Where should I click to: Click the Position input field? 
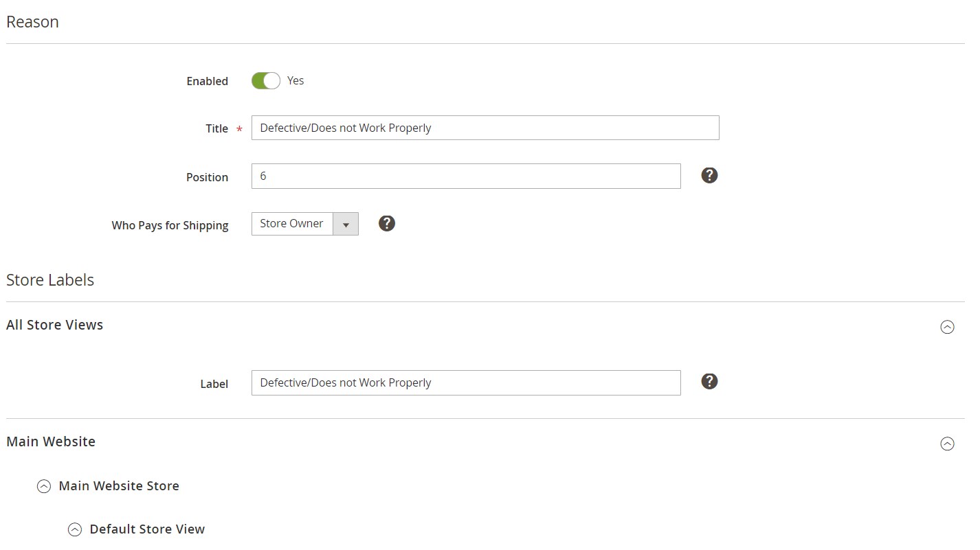click(466, 176)
